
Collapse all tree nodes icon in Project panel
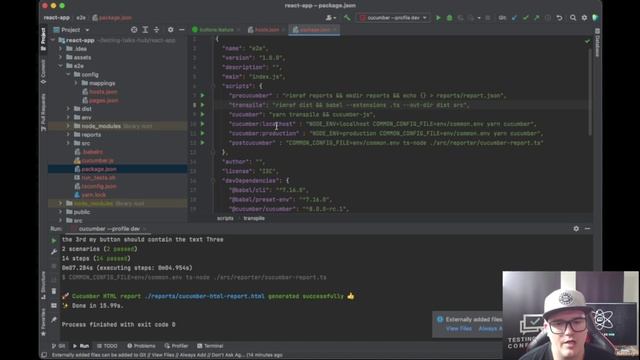pos(156,30)
